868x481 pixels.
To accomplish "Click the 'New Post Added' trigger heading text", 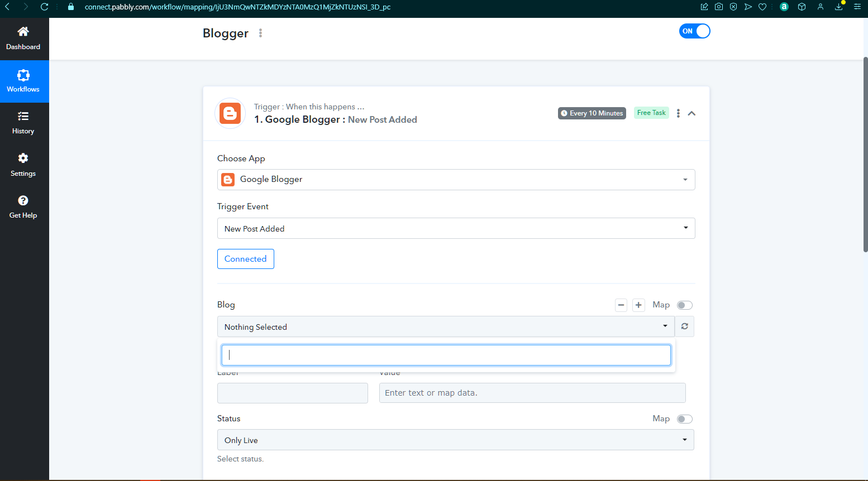I will click(x=383, y=119).
